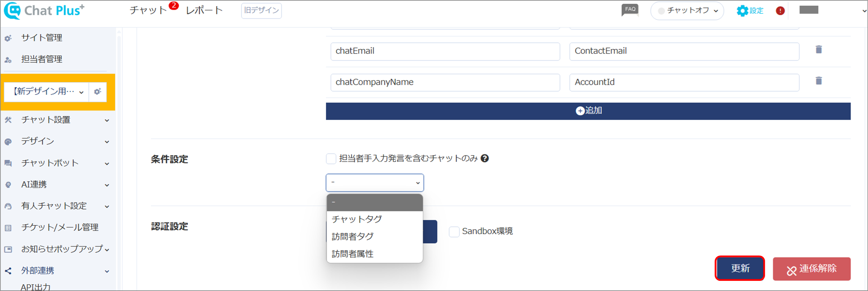Click the help icon beside 担当者手入力発言

485,158
